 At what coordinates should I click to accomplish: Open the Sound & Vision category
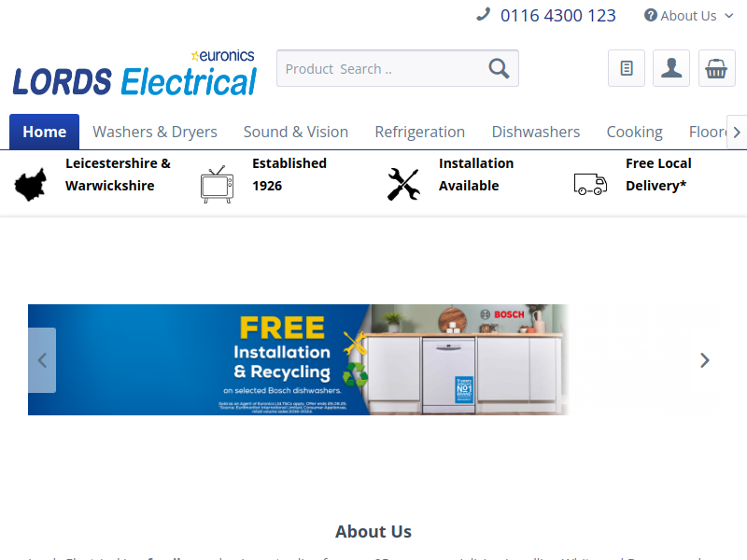point(296,132)
